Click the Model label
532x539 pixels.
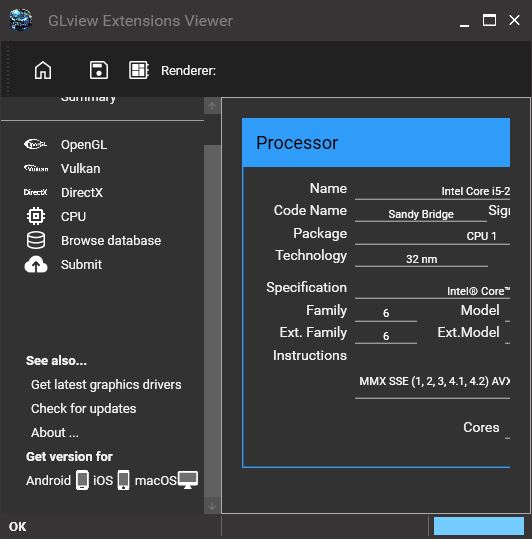click(x=480, y=310)
